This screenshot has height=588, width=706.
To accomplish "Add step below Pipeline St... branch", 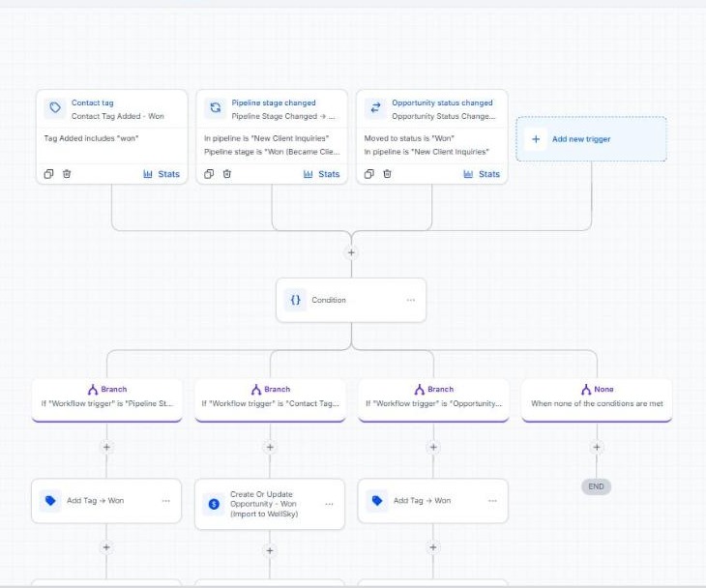I will point(106,447).
